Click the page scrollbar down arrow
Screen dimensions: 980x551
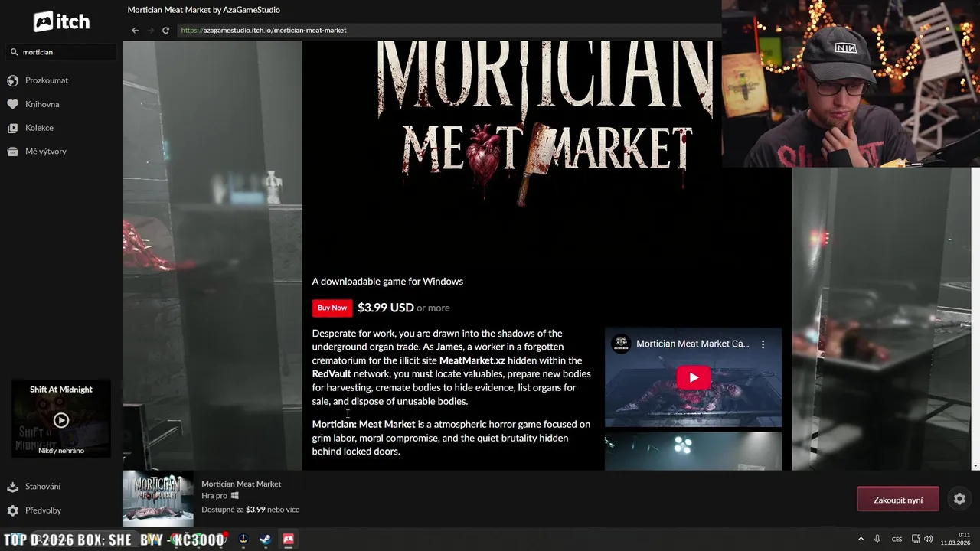(x=975, y=465)
